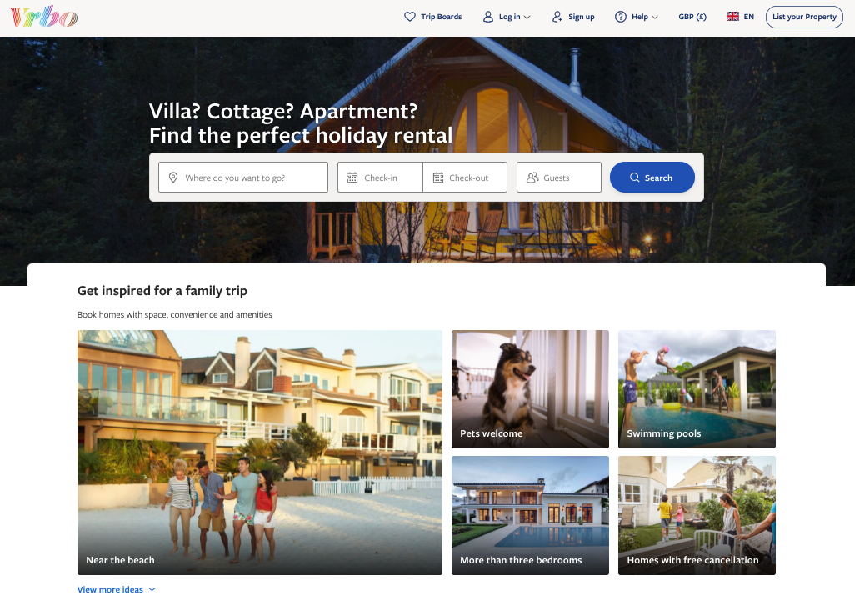This screenshot has height=616, width=855.
Task: Expand the Log in dropdown chevron
Action: click(x=527, y=18)
